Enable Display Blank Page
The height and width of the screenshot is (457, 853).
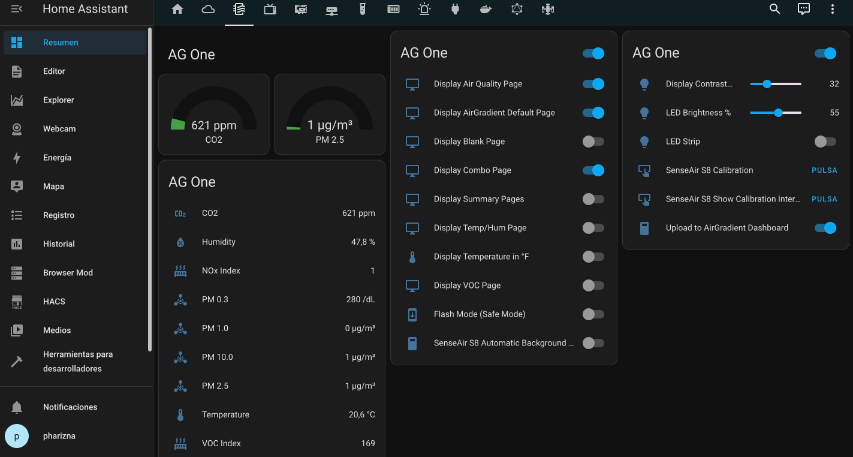pyautogui.click(x=593, y=141)
